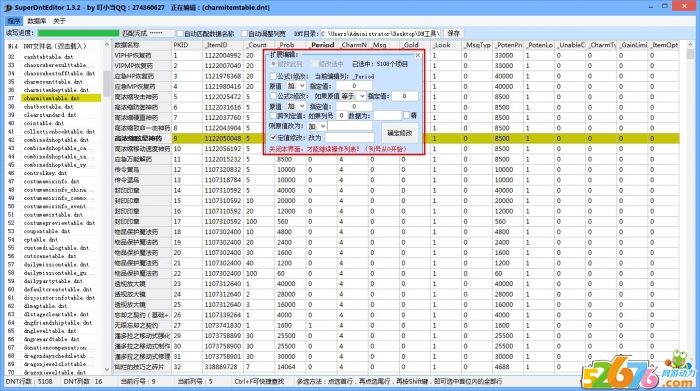
Task: Open the 数据库 menu
Action: (37, 21)
